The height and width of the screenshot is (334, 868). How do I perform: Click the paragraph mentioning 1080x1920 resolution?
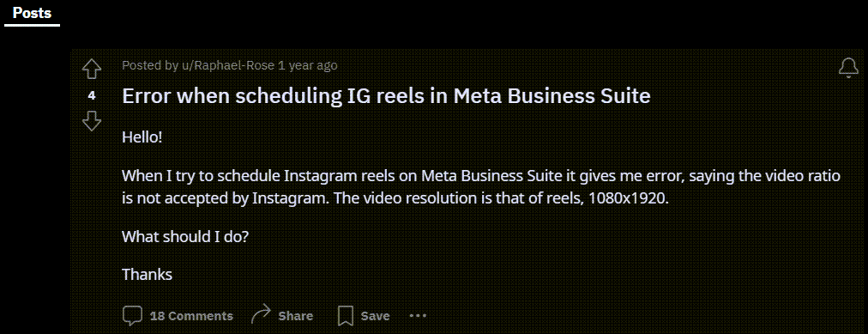tap(482, 187)
